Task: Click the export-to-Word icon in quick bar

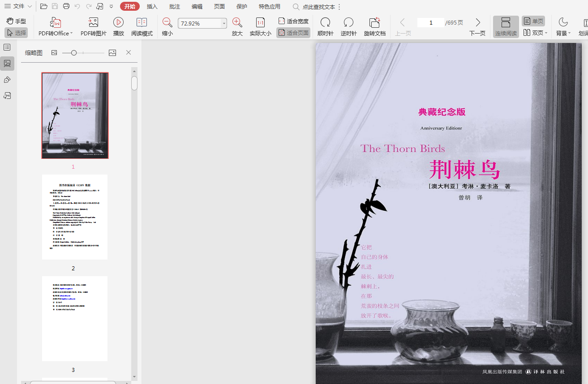Action: click(100, 6)
